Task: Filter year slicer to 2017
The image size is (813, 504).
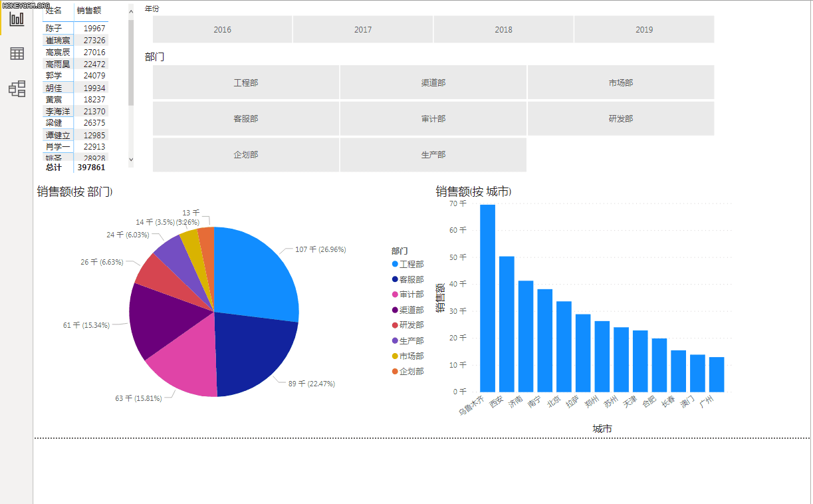Action: 363,29
